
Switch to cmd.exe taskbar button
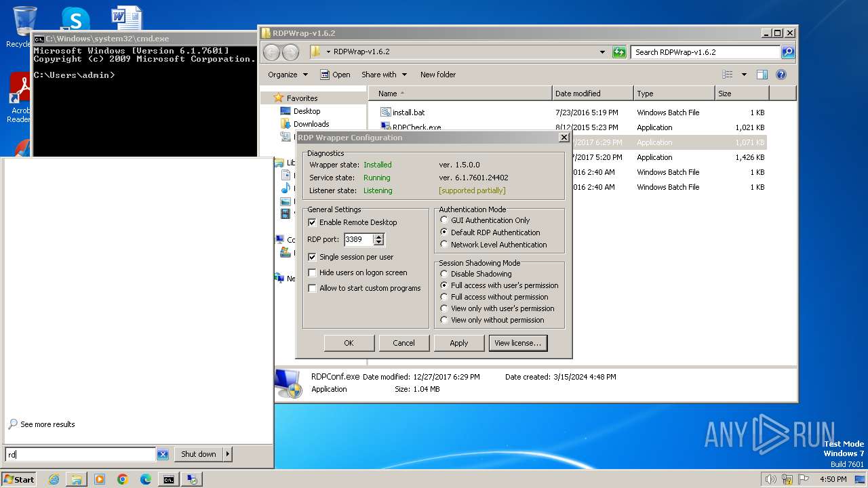pyautogui.click(x=168, y=479)
